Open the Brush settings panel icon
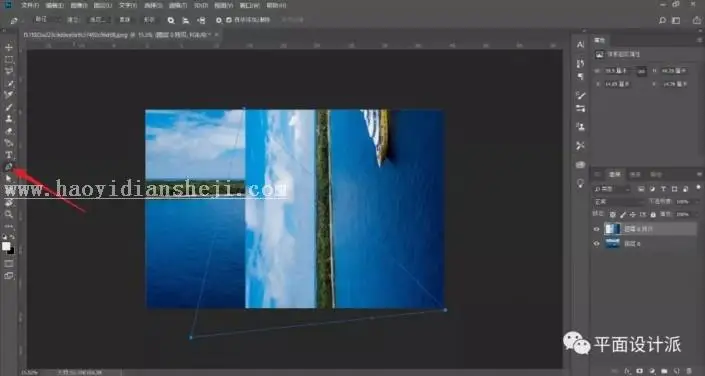 pos(580,95)
